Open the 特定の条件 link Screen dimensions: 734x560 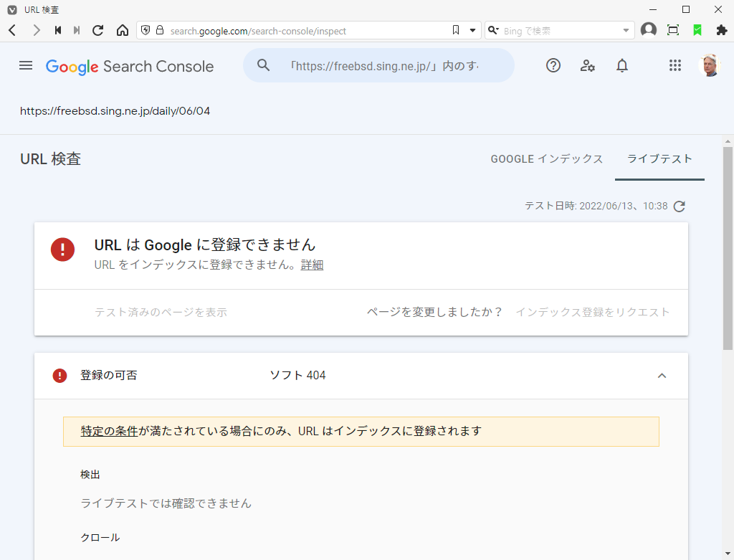click(x=110, y=431)
